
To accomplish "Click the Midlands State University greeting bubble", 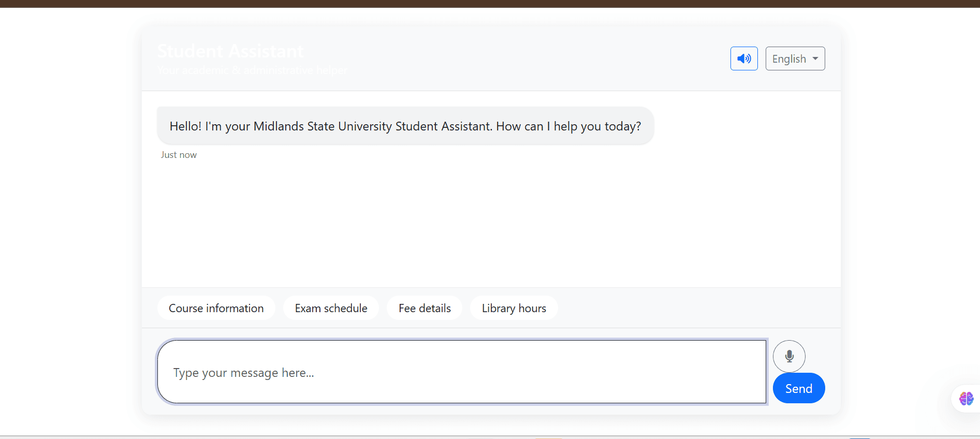I will click(x=405, y=126).
